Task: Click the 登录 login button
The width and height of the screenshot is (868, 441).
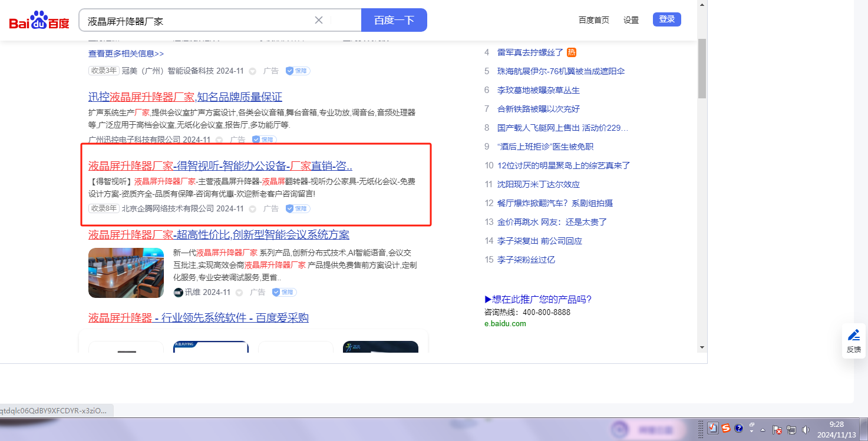Action: tap(666, 19)
